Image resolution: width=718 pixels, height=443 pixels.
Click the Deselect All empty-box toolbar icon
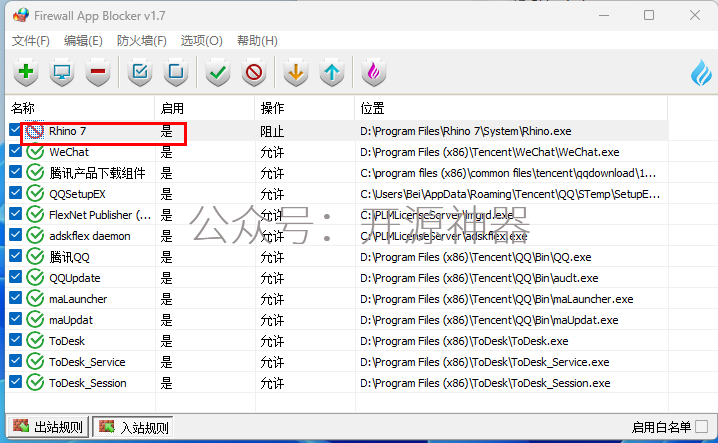pyautogui.click(x=176, y=72)
